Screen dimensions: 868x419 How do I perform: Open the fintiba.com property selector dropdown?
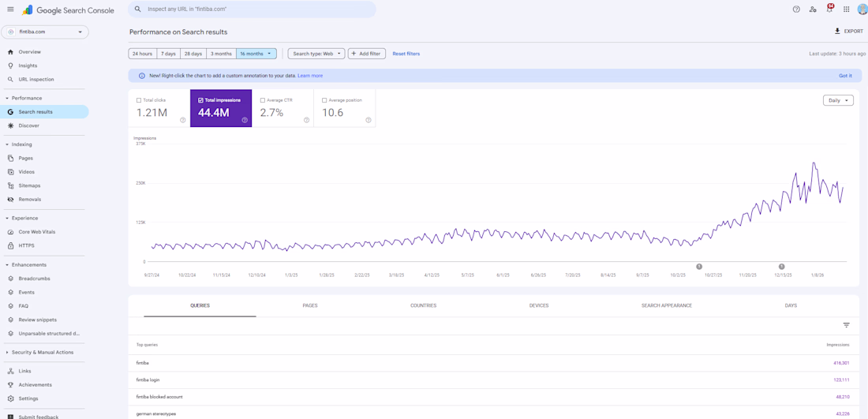(x=45, y=32)
